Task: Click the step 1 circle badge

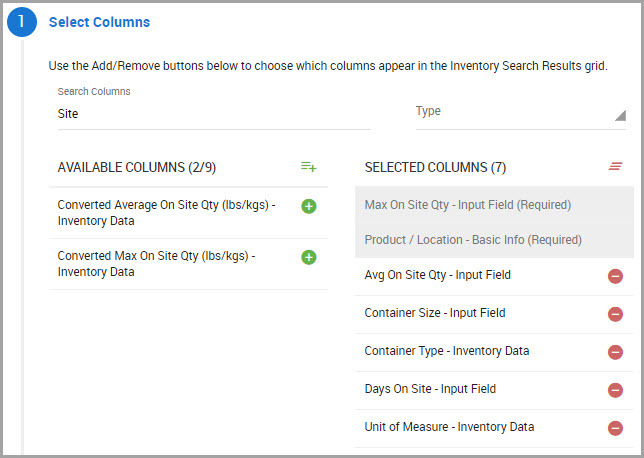Action: (22, 22)
